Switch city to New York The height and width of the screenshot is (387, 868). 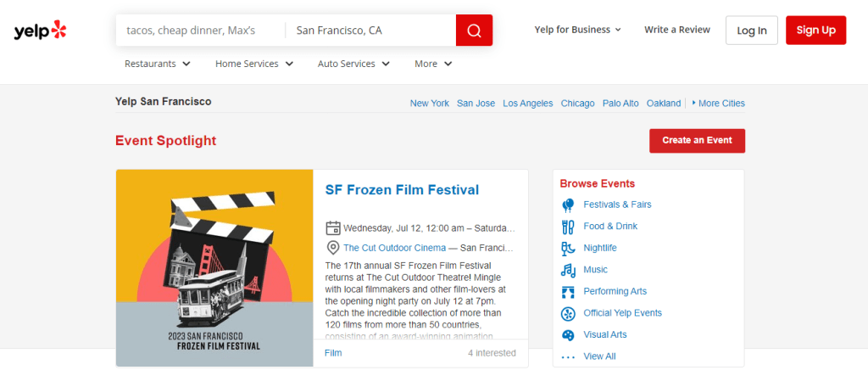[x=430, y=104]
